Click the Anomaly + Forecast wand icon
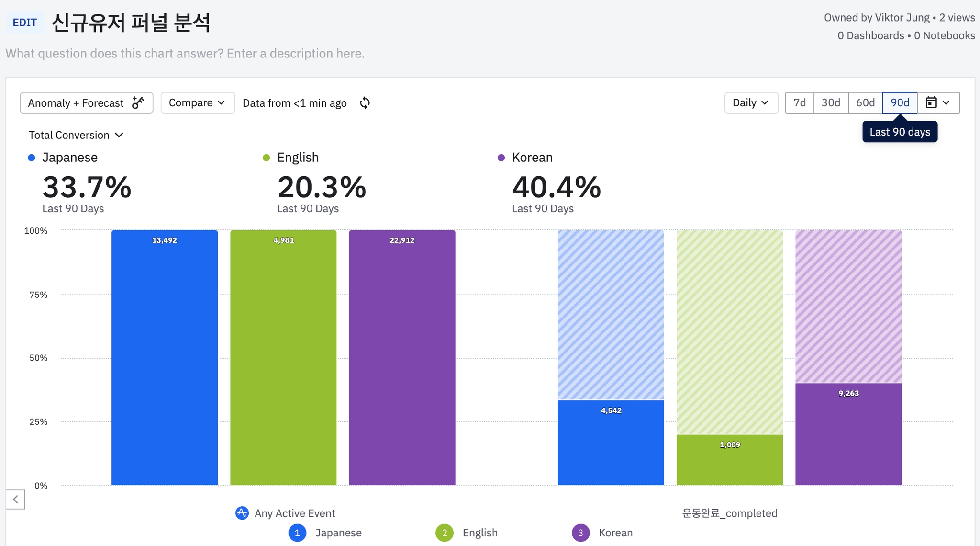Viewport: 980px width, 546px height. point(138,102)
